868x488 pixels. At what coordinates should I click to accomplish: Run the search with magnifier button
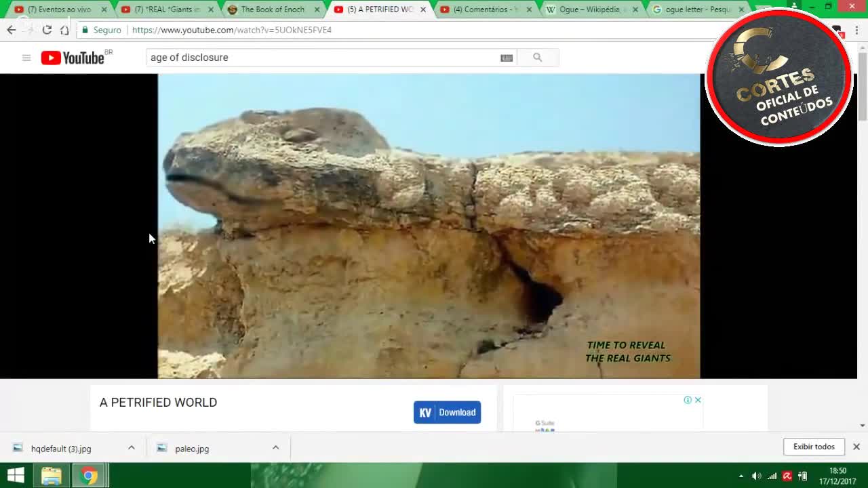(x=538, y=58)
